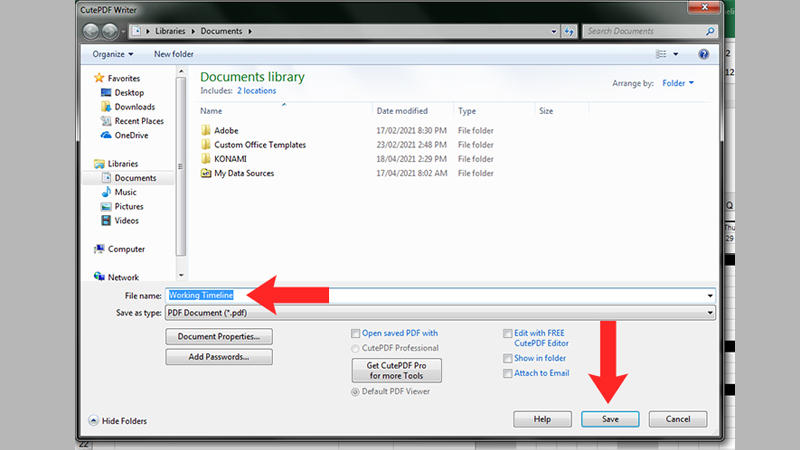The height and width of the screenshot is (450, 800).
Task: Select the My Data Sources folder
Action: 243,173
